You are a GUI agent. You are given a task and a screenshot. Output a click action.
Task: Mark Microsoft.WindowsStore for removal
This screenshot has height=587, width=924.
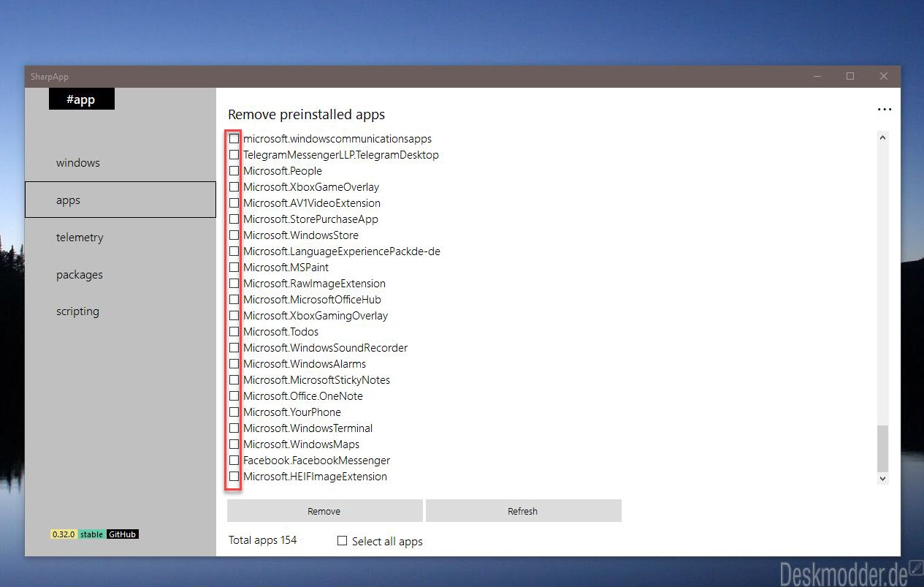(234, 235)
